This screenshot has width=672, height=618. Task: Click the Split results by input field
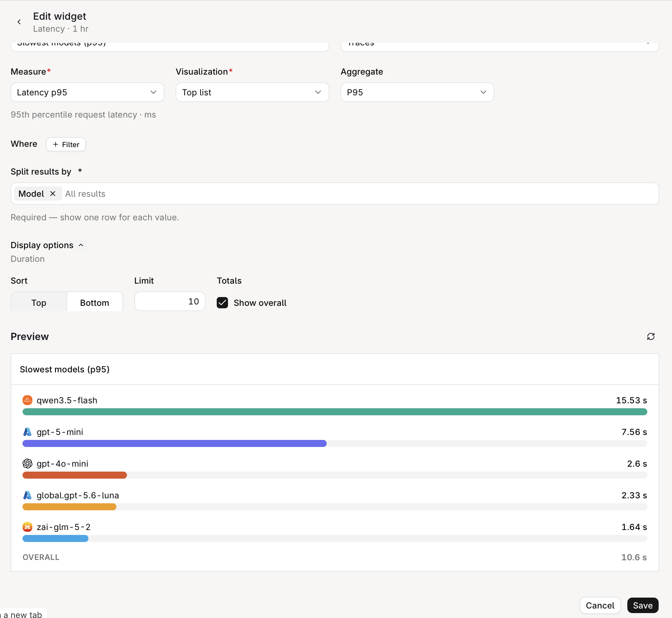pos(335,194)
